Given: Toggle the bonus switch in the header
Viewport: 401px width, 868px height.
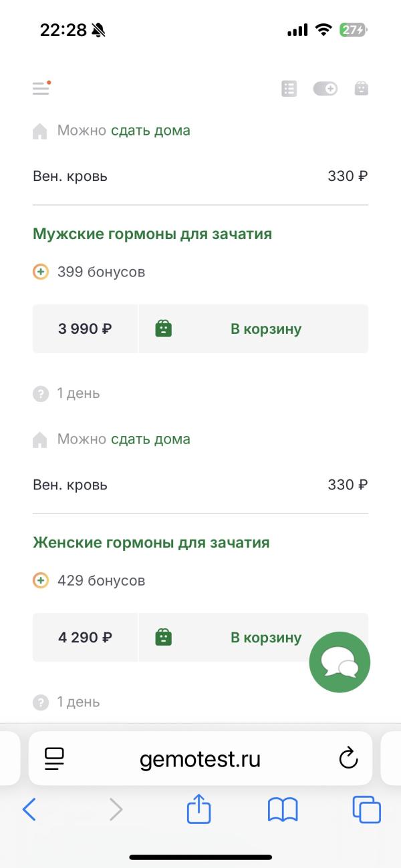Looking at the screenshot, I should click(x=325, y=89).
